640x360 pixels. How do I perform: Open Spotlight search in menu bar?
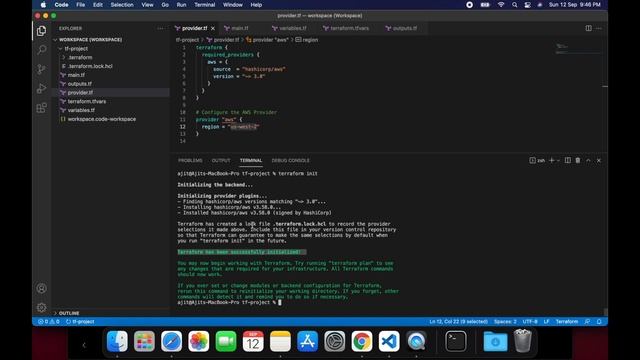tap(514, 5)
